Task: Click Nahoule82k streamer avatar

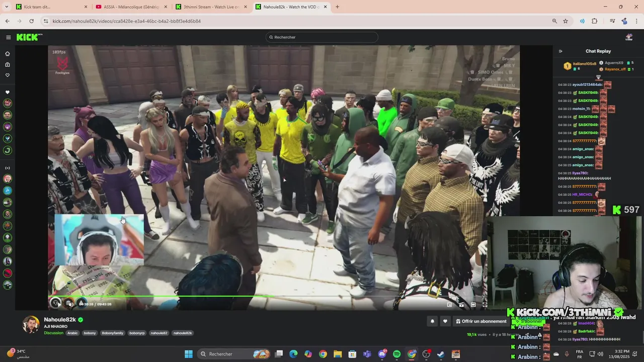Action: (31, 325)
